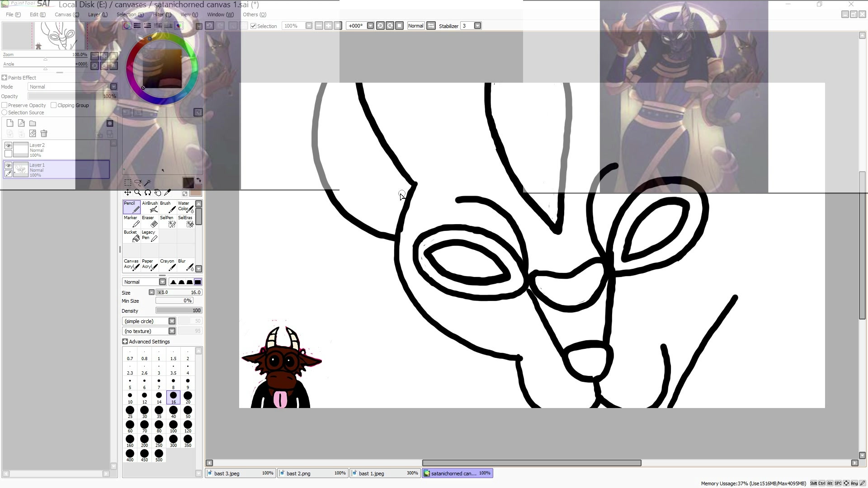Select the Bucket fill tool
The width and height of the screenshot is (868, 488).
coord(132,235)
